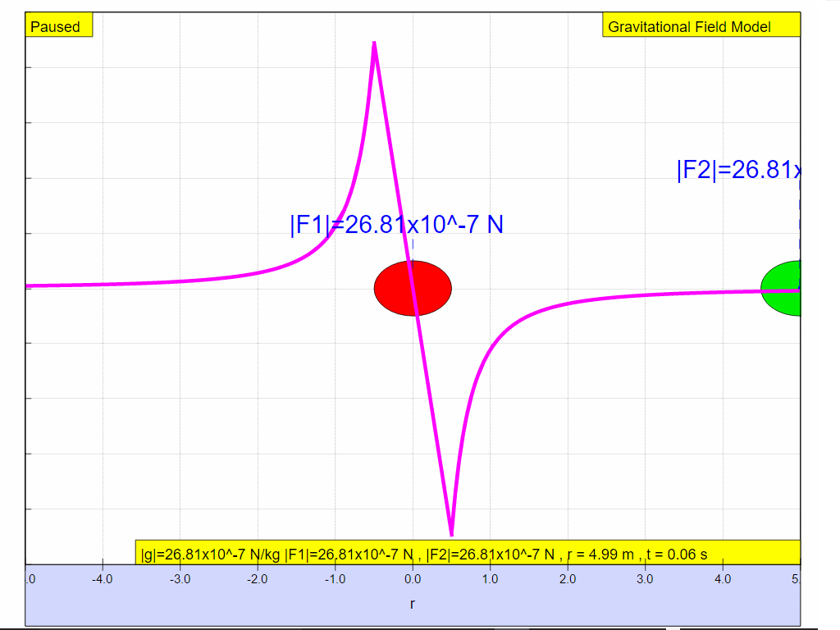840x630 pixels.
Task: Select the -2.0 tick on the r axis
Action: coord(258,579)
